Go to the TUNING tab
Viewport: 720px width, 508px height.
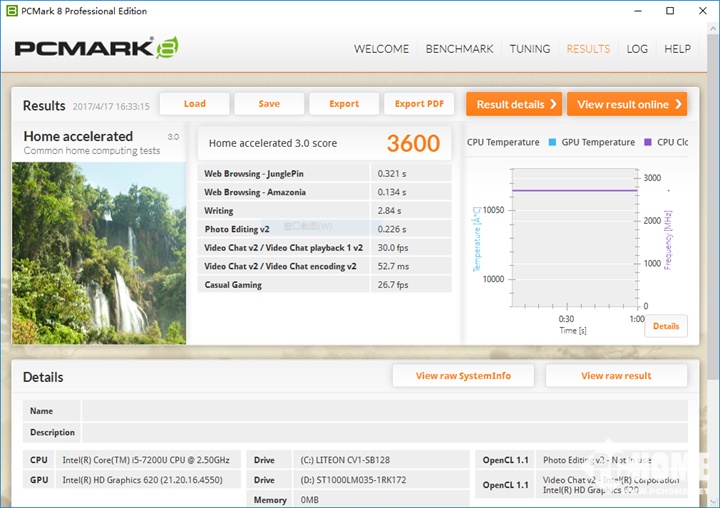pos(529,49)
